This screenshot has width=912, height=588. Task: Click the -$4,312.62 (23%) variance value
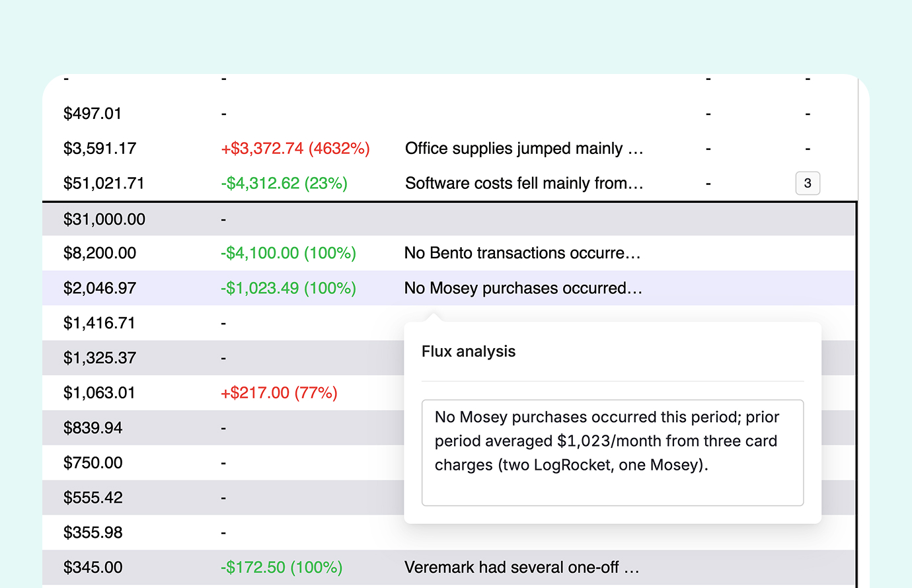(284, 184)
